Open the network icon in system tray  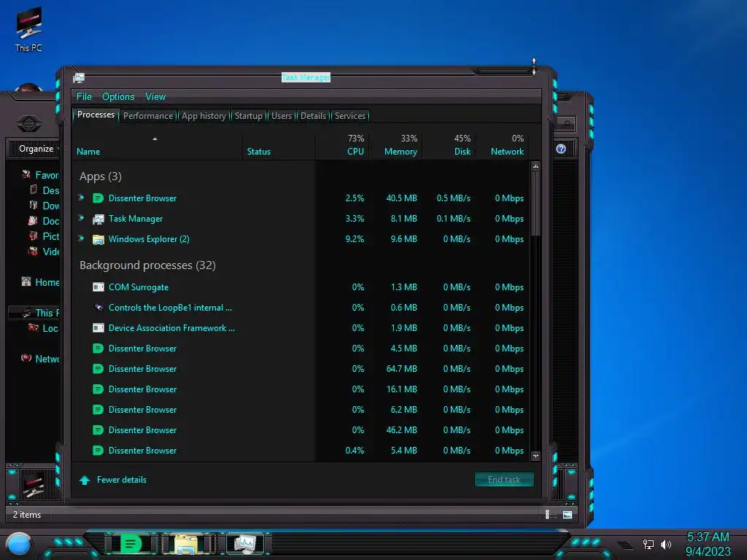[x=648, y=544]
